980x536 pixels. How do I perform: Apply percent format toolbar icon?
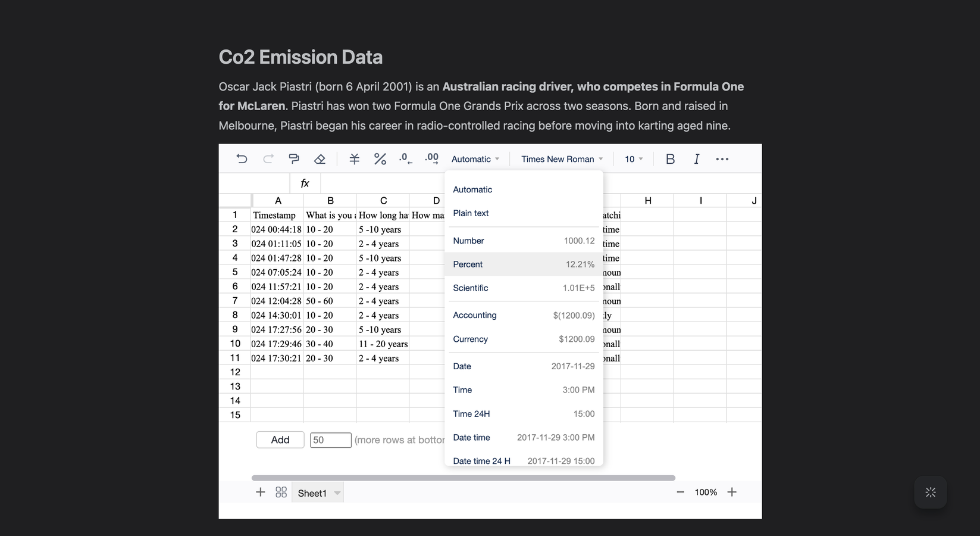(x=380, y=159)
